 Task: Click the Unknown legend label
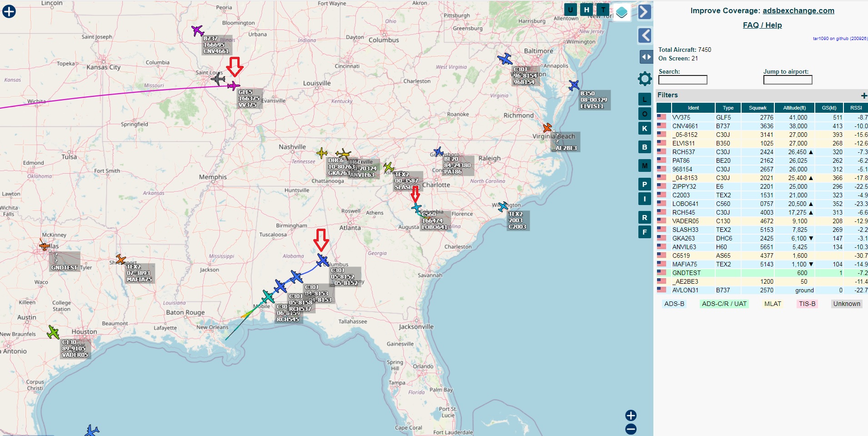pyautogui.click(x=847, y=304)
